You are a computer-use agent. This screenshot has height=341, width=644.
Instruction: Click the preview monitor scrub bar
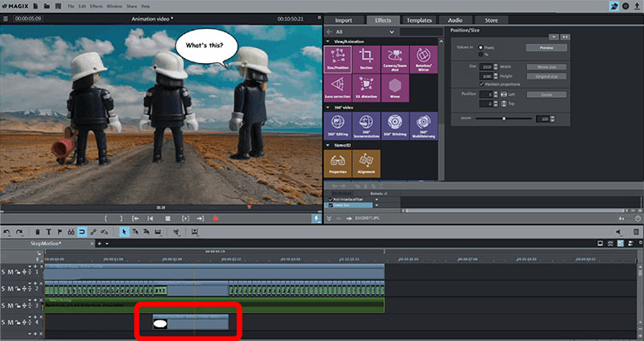coord(161,207)
